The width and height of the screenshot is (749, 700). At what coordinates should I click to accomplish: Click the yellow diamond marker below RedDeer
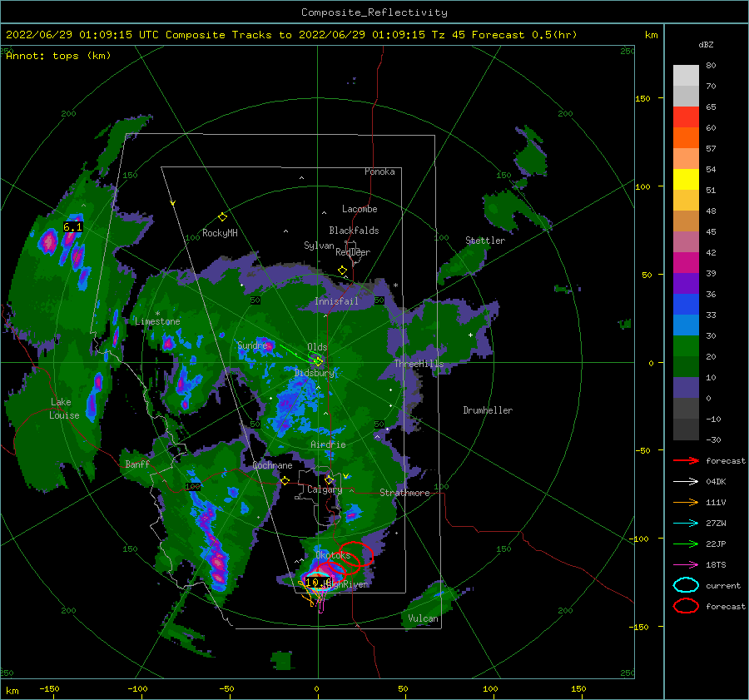342,271
